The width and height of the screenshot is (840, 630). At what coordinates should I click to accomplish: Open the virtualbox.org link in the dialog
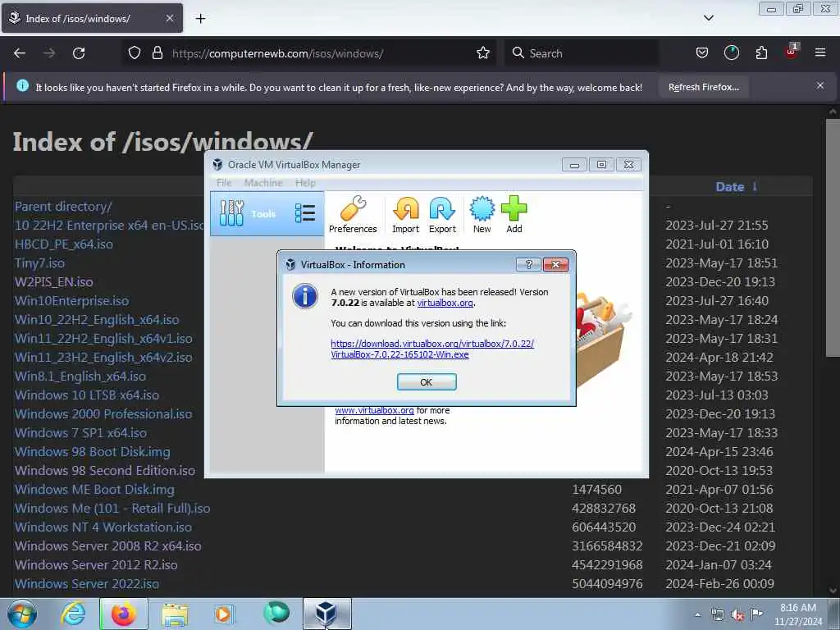[x=445, y=303]
